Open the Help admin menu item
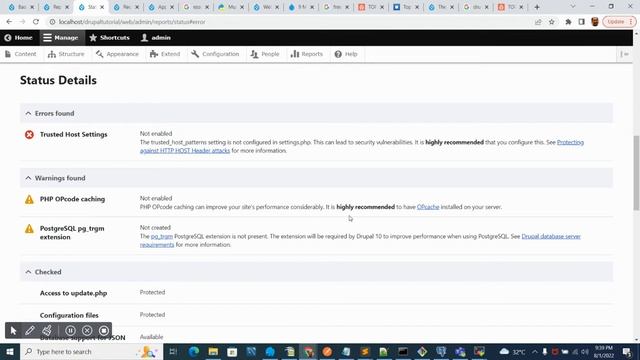The height and width of the screenshot is (360, 640). tap(346, 54)
